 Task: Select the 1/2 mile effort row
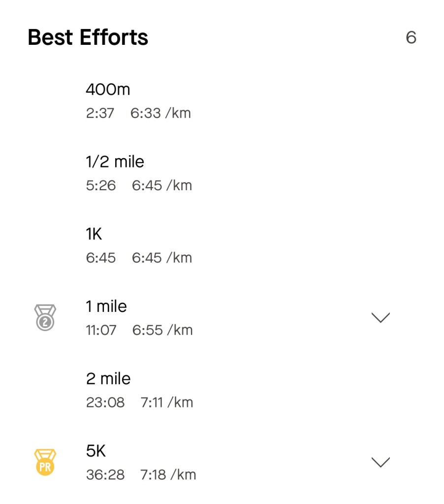pos(115,162)
